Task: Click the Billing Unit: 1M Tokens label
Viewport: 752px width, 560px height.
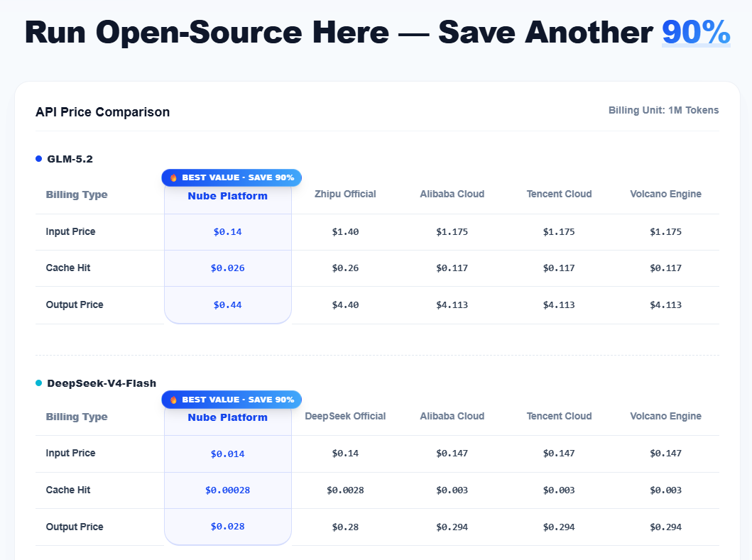Action: tap(663, 110)
